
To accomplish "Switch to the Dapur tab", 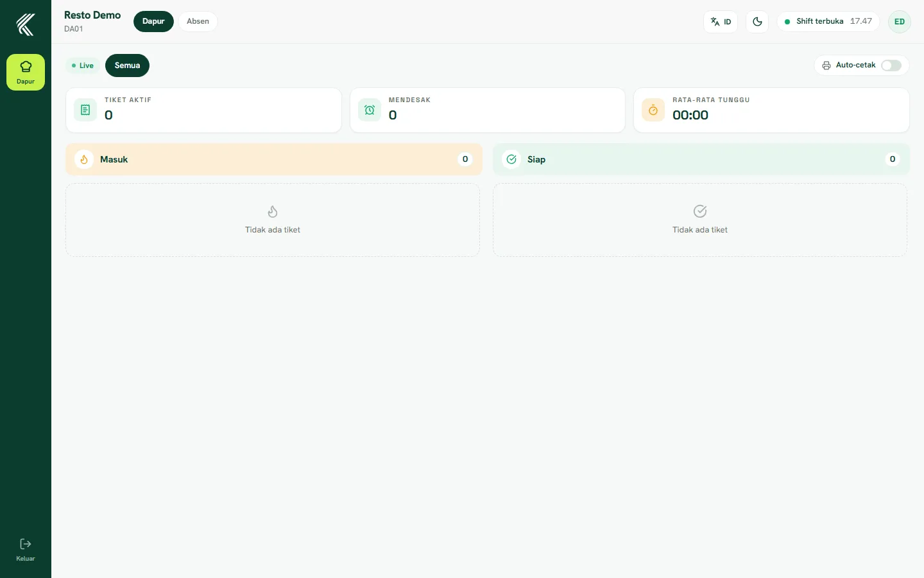I will [153, 21].
